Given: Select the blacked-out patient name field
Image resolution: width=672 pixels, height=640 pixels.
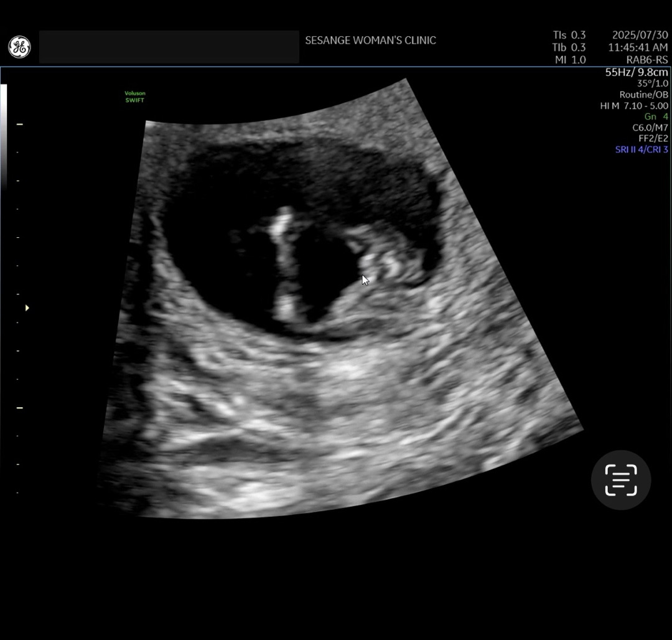Looking at the screenshot, I should tap(169, 47).
